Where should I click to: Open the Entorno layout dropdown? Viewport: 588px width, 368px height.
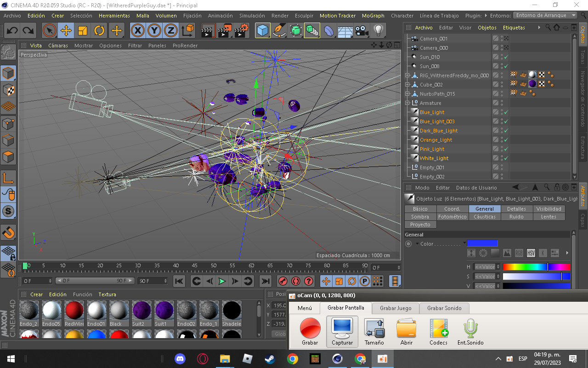click(545, 15)
